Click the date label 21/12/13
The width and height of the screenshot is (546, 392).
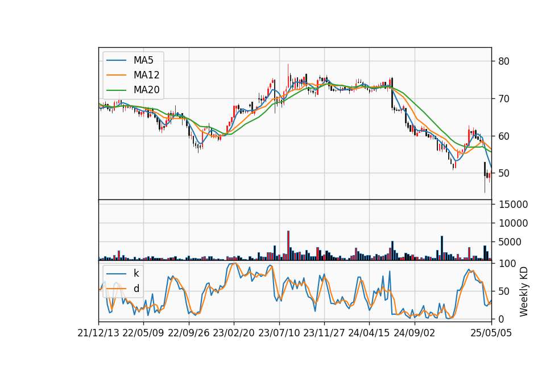(x=98, y=333)
